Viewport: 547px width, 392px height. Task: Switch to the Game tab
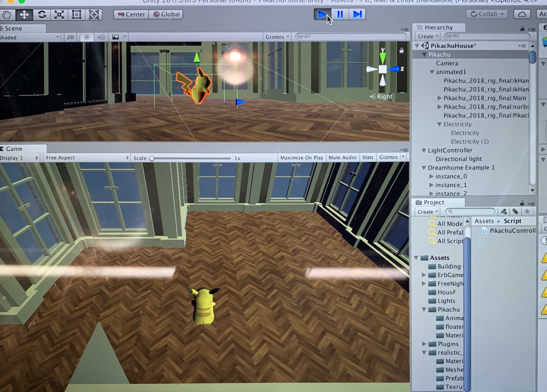[14, 149]
